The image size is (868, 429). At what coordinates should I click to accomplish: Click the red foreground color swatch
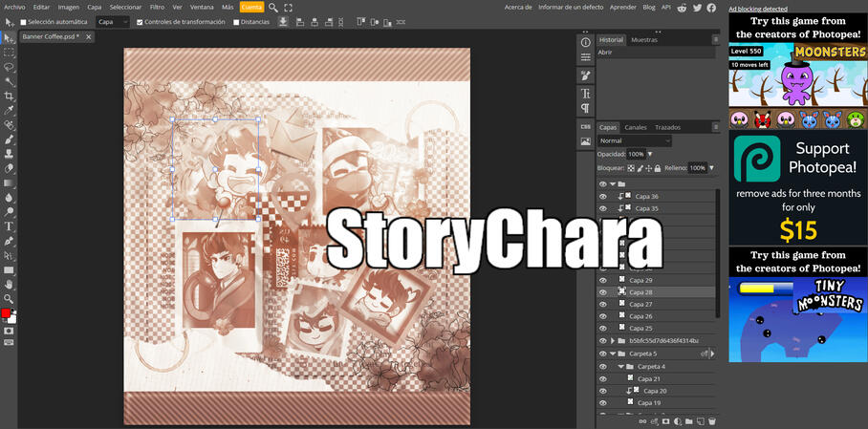tap(6, 313)
